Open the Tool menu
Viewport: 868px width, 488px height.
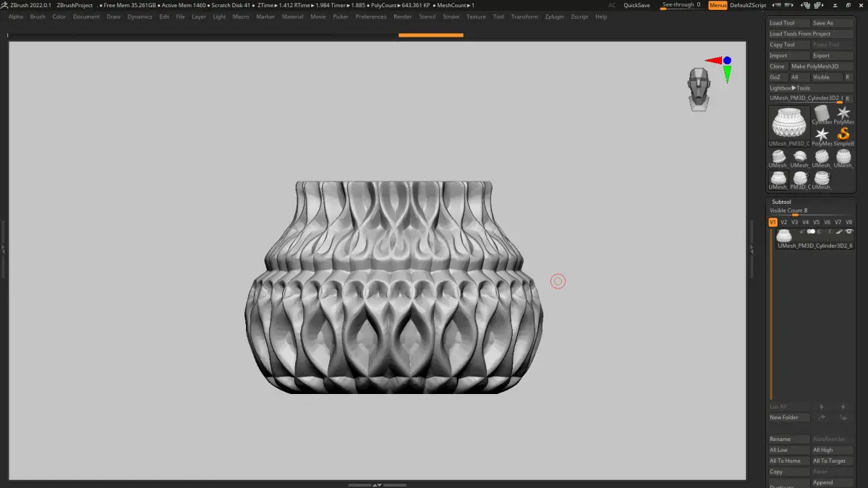click(x=498, y=17)
